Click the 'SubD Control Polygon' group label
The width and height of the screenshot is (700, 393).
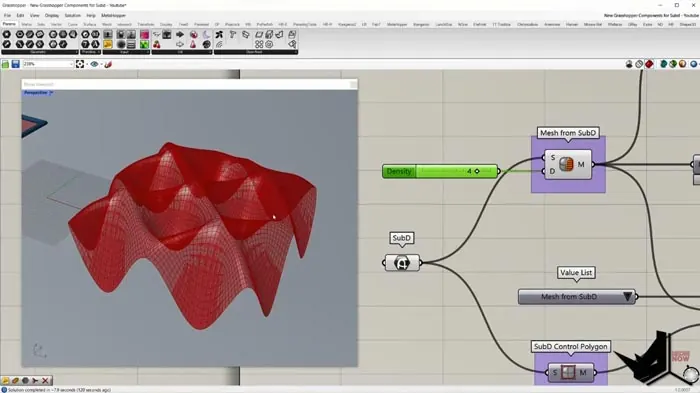571,347
